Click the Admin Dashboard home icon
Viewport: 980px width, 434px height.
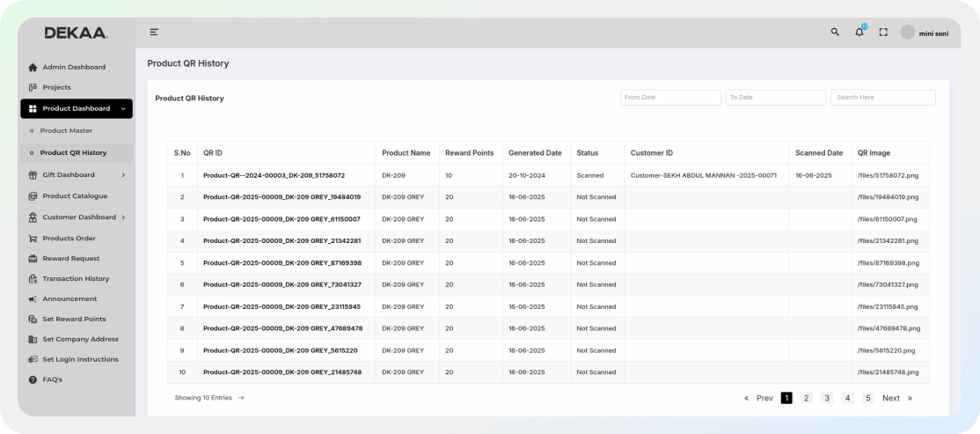(x=33, y=68)
